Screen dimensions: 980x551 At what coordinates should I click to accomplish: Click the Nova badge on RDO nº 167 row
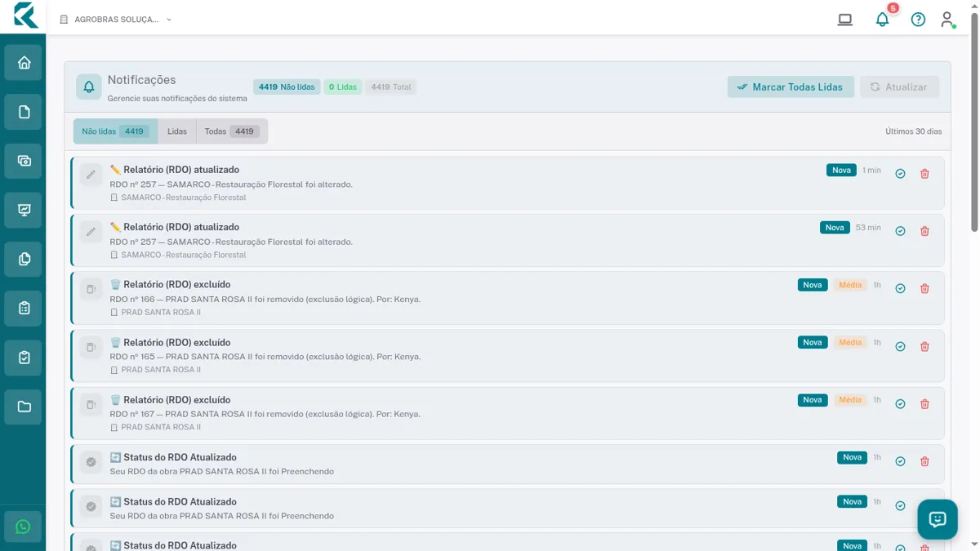pyautogui.click(x=813, y=400)
